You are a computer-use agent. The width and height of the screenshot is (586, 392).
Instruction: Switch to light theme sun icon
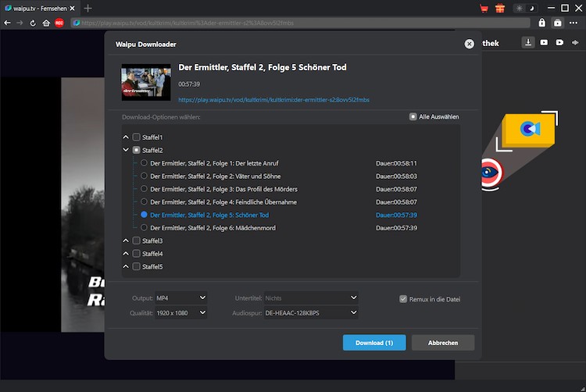coord(520,9)
